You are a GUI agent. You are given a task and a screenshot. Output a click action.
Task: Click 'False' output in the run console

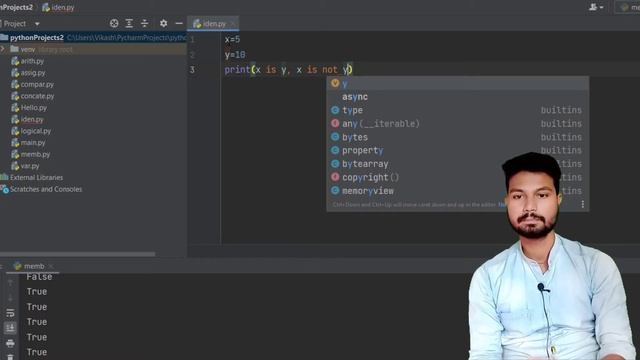point(39,277)
